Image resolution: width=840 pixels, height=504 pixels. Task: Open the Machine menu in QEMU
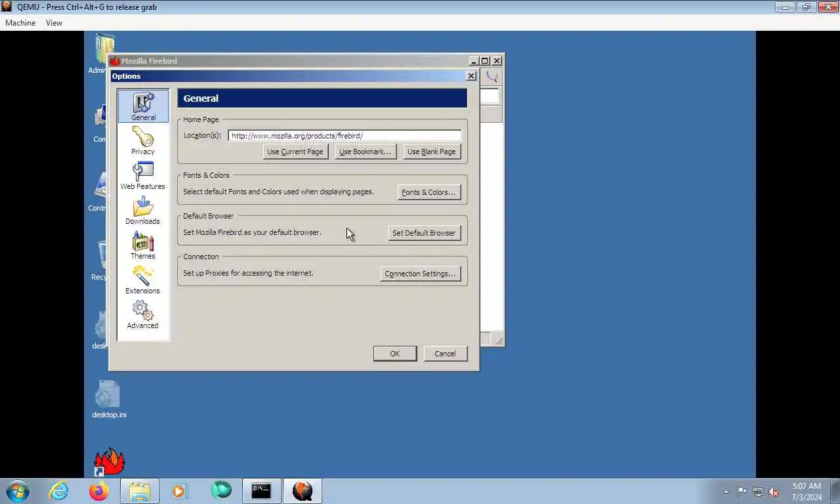20,22
